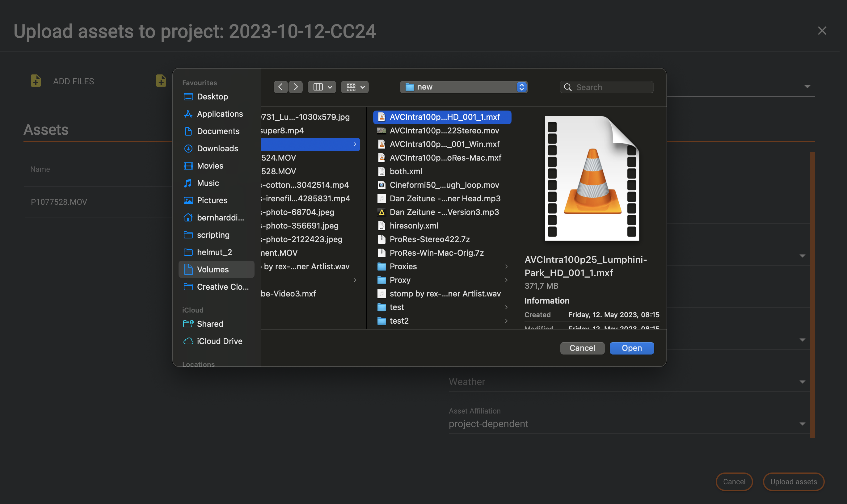Click the ADD FILES document icon
The height and width of the screenshot is (504, 847).
click(36, 81)
